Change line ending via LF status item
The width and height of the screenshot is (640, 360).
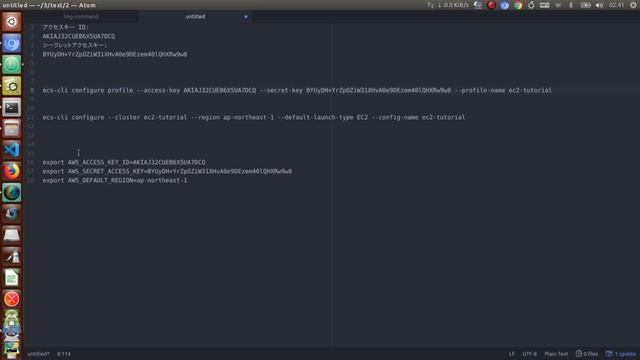pos(511,354)
